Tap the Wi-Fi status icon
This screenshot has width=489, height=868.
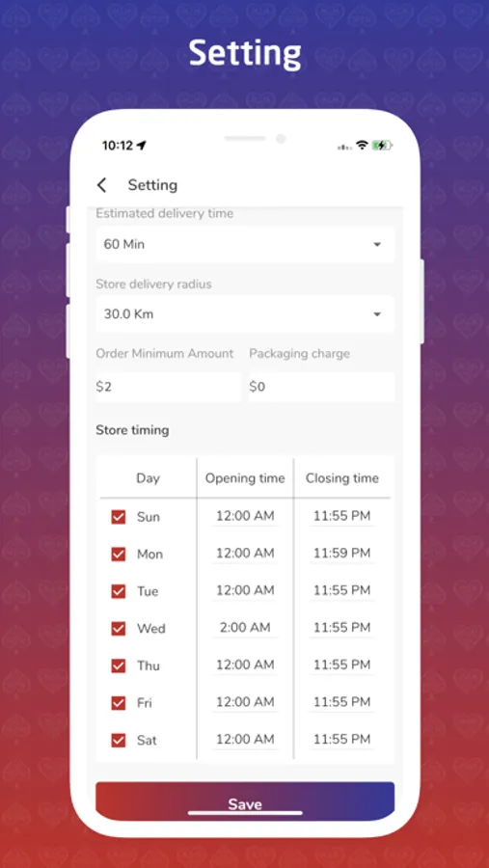(363, 145)
